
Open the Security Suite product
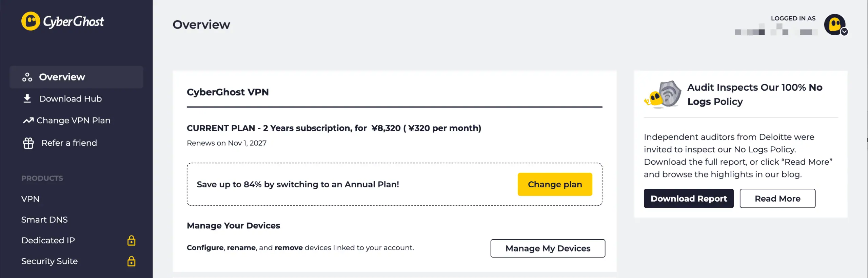[x=50, y=261]
